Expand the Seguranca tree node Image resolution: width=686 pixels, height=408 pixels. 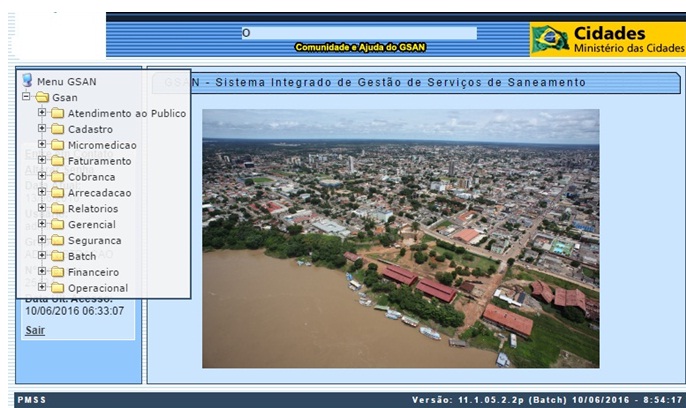(42, 241)
